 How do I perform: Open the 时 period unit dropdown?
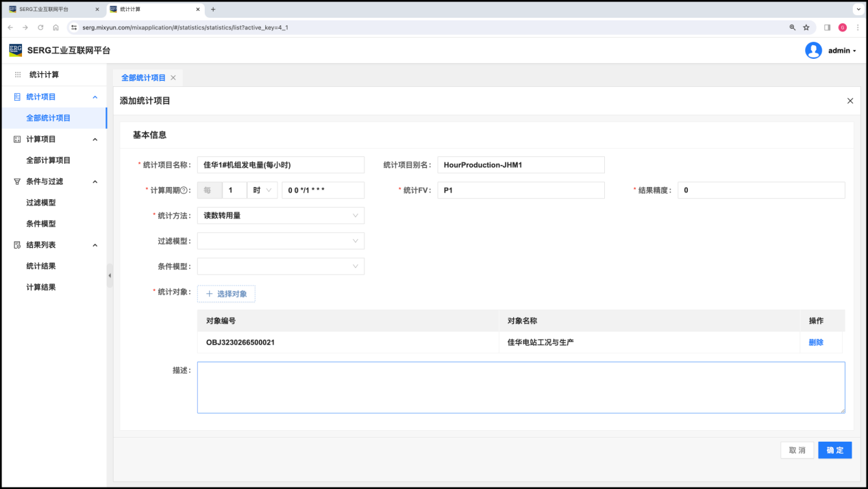(x=262, y=190)
